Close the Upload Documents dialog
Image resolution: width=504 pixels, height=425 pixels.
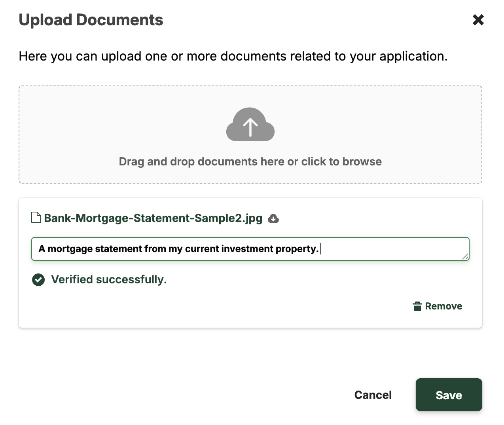478,20
